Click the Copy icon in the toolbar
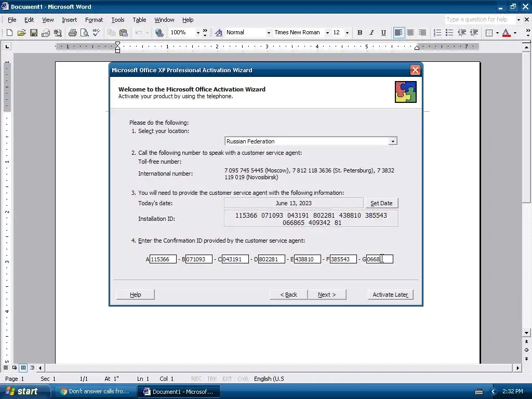The image size is (532, 399). click(x=111, y=33)
